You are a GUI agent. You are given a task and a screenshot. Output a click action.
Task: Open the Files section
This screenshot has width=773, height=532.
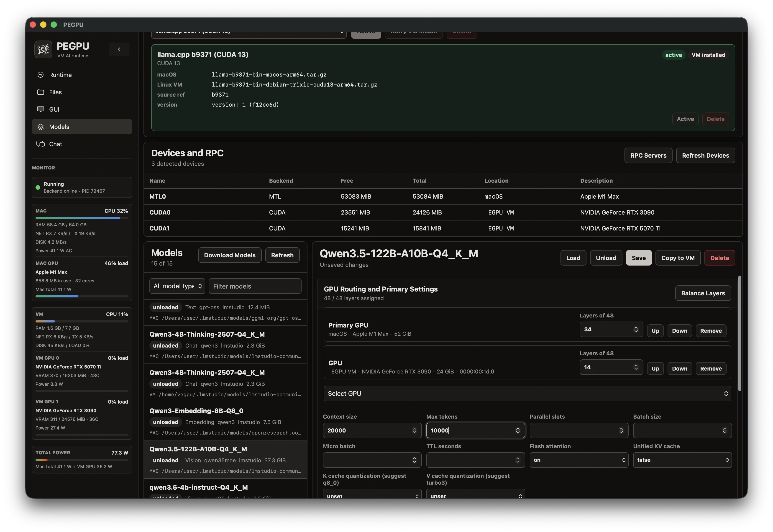[x=82, y=92]
